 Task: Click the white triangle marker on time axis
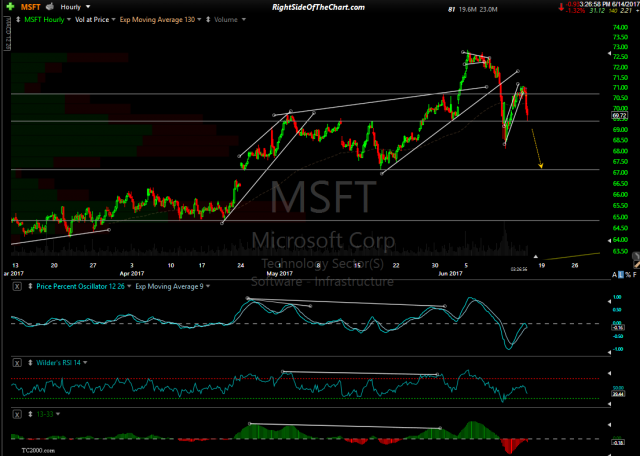pyautogui.click(x=536, y=257)
